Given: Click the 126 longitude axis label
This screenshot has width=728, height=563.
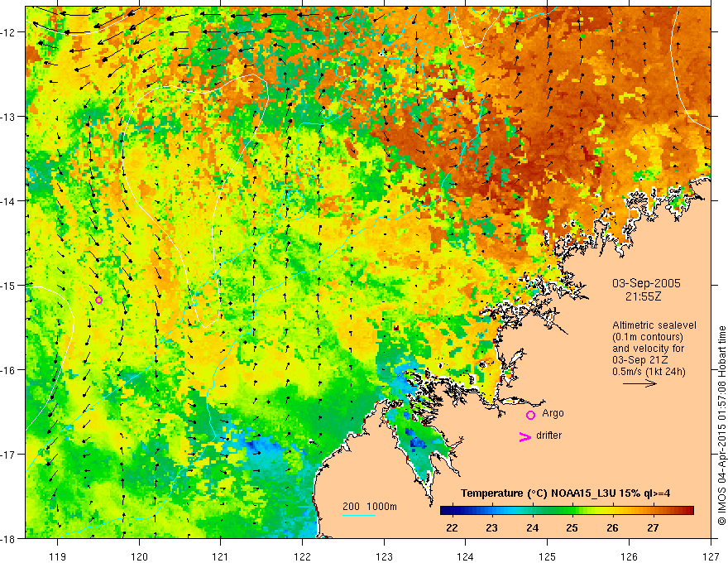Looking at the screenshot, I should (629, 556).
